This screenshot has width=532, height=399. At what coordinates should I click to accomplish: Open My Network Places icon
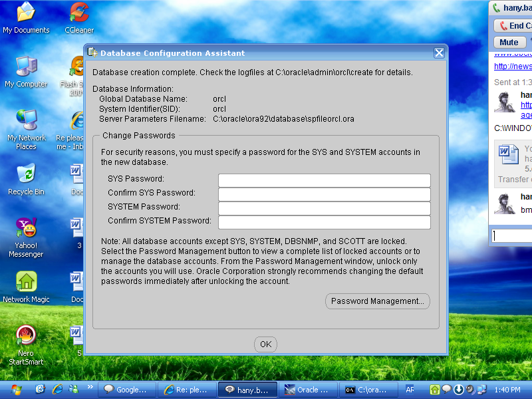point(26,120)
